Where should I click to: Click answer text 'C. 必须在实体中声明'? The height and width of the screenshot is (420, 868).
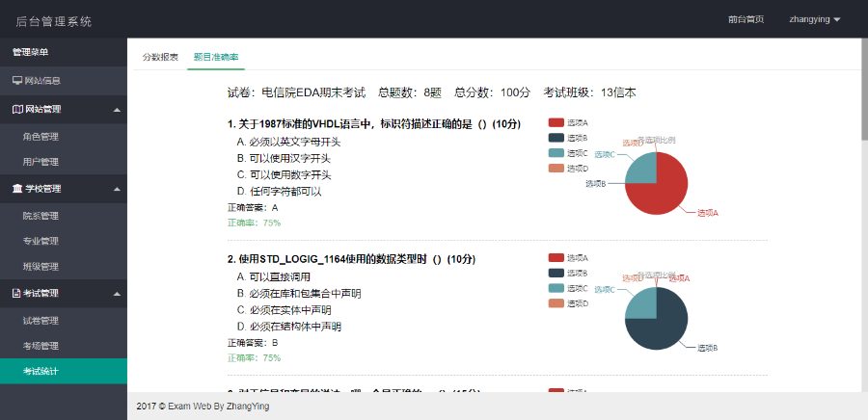point(284,310)
